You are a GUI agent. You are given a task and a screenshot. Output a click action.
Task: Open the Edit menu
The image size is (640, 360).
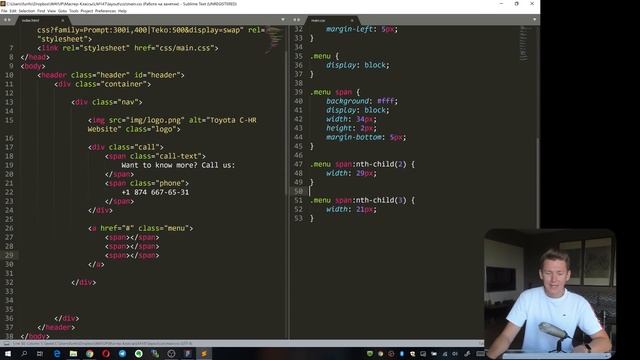13,11
